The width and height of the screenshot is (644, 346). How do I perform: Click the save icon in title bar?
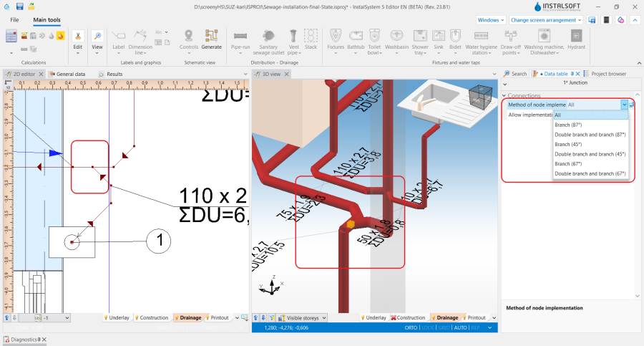(x=19, y=6)
